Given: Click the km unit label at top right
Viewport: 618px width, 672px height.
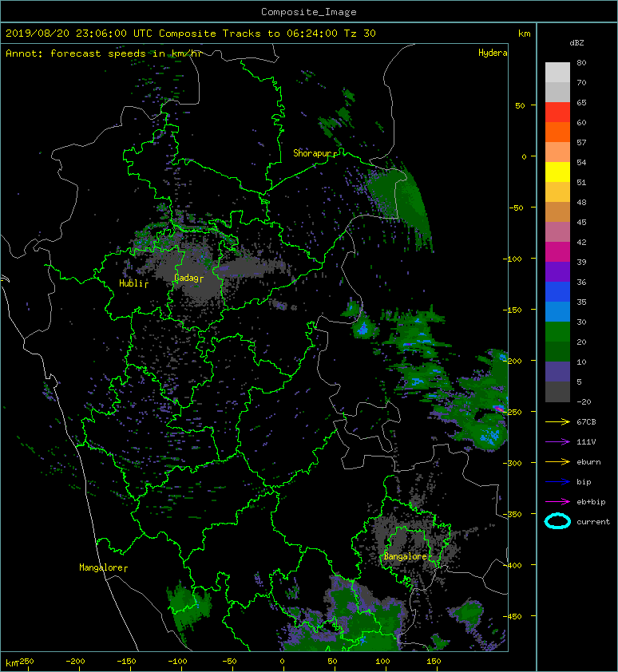Looking at the screenshot, I should [x=524, y=34].
